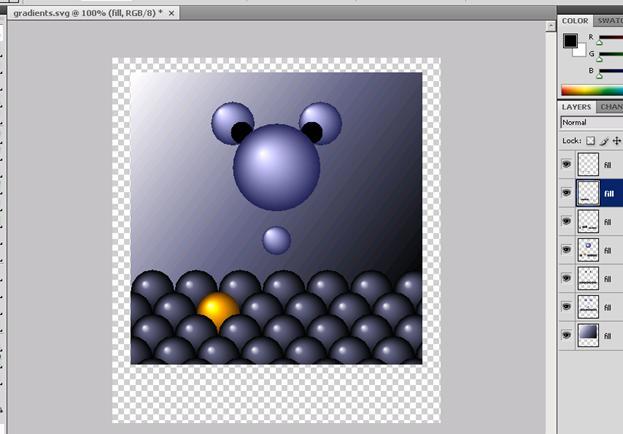Image resolution: width=623 pixels, height=434 pixels.
Task: Select the 'fill' name beside the gradient thumbnail
Action: pyautogui.click(x=608, y=336)
